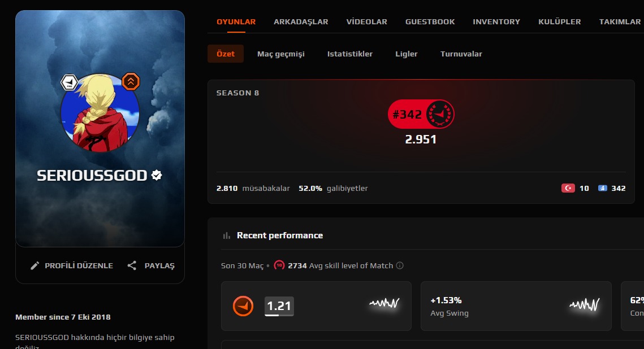This screenshot has height=349, width=644.
Task: Click the white hexagon badge on avatar
Action: tap(70, 82)
